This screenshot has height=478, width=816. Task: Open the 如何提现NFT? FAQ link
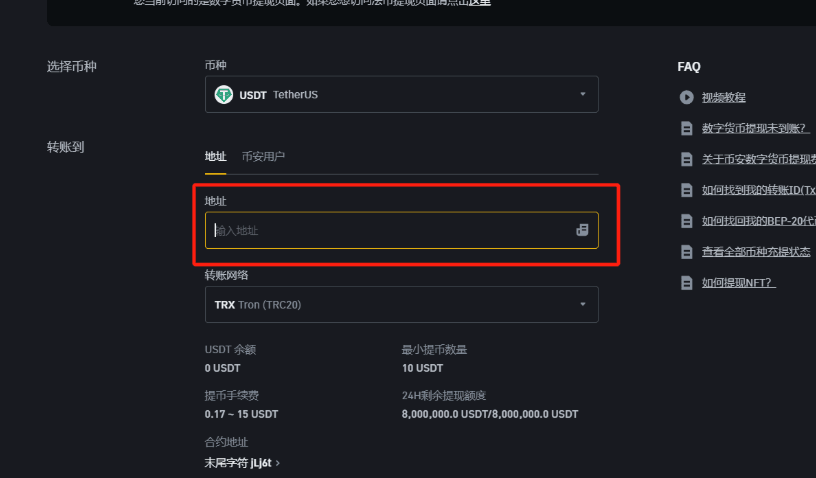[x=739, y=283]
